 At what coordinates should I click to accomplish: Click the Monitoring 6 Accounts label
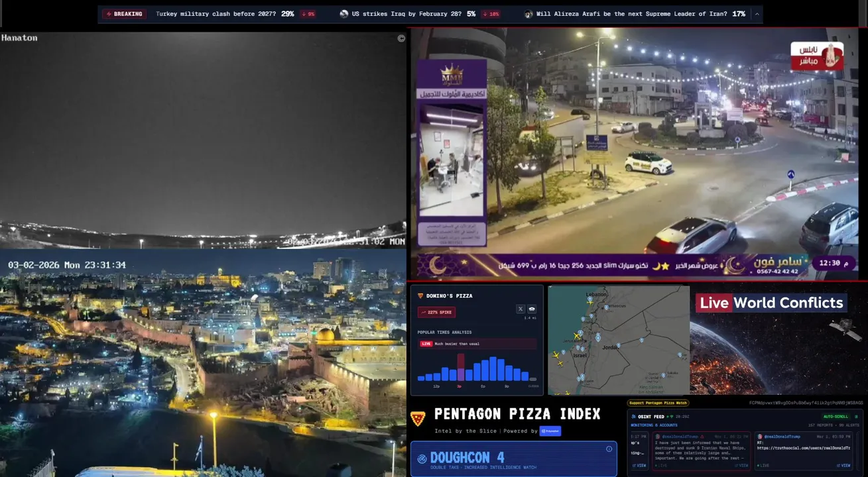point(654,425)
